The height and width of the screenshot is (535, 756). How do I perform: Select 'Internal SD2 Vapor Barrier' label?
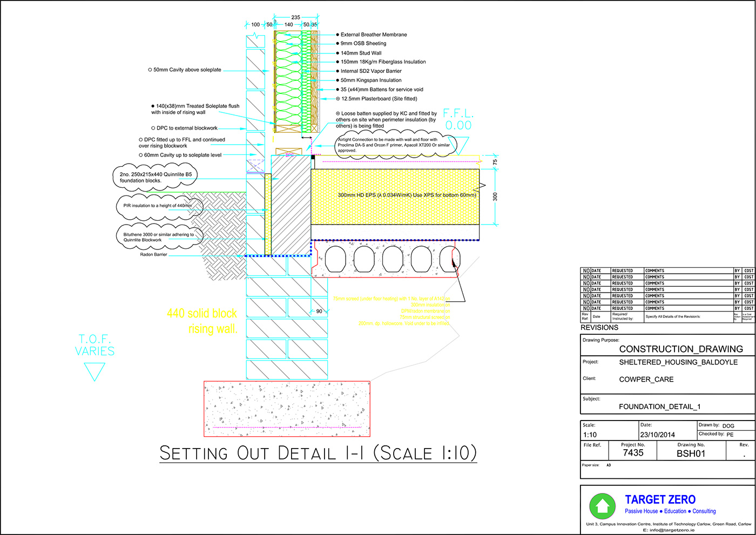point(371,71)
